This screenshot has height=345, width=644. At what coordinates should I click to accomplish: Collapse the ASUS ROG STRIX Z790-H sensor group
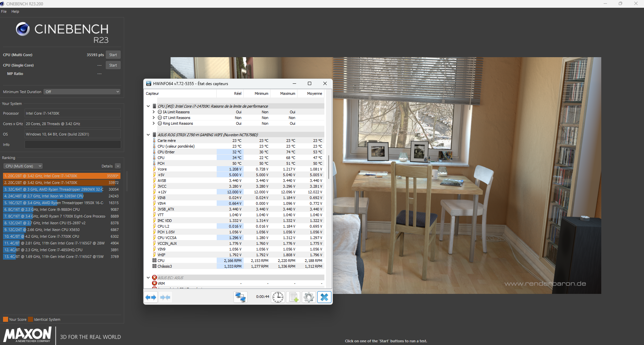pos(148,135)
